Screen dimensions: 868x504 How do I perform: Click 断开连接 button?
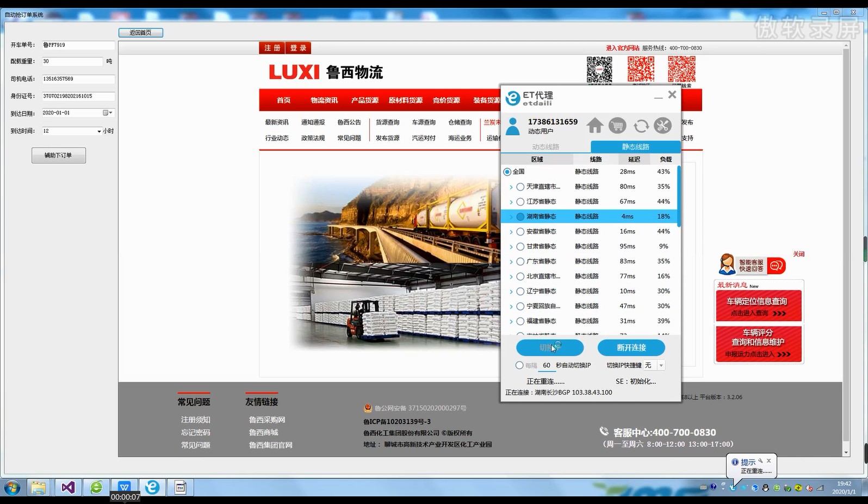(x=631, y=347)
